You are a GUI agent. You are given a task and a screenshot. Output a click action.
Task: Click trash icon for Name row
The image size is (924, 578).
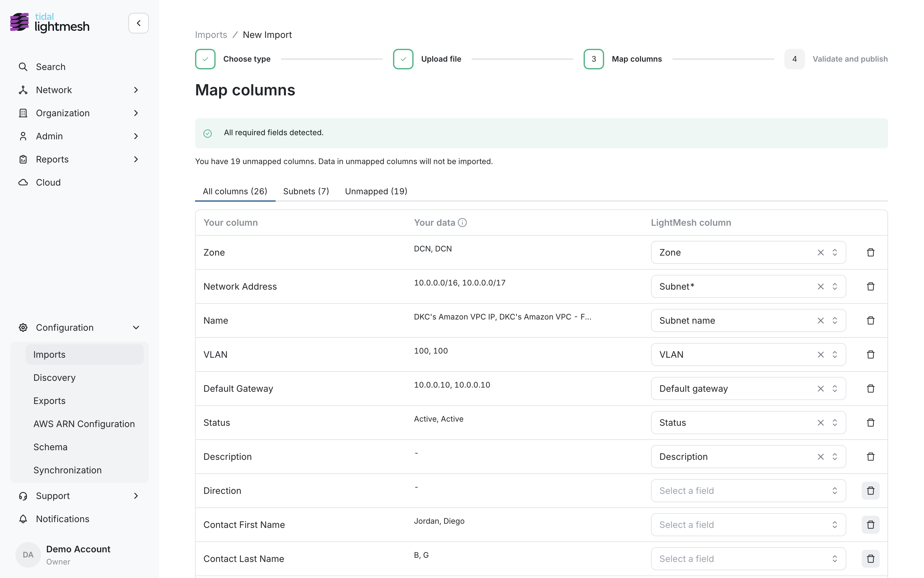pos(870,320)
